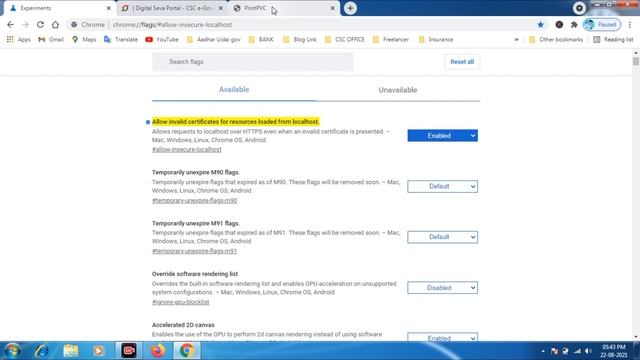Open the Maps bookmark
Screen dimensions: 640x360
pos(84,40)
